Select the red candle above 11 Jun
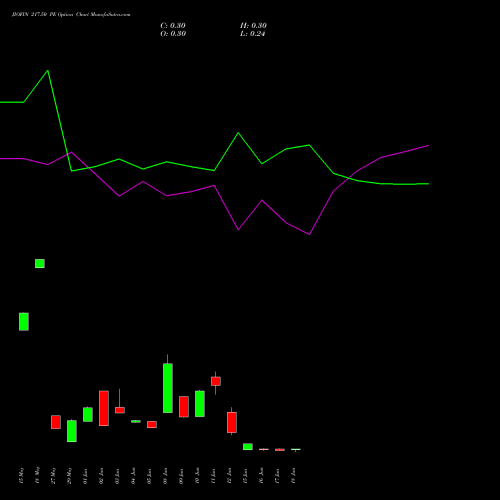Image resolution: width=500 pixels, height=500 pixels. [216, 381]
